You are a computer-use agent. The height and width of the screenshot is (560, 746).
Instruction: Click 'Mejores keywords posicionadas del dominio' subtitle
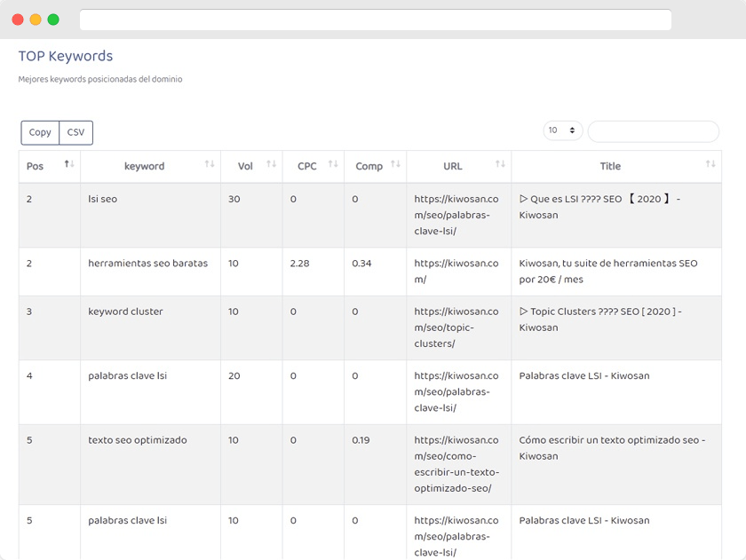click(100, 79)
